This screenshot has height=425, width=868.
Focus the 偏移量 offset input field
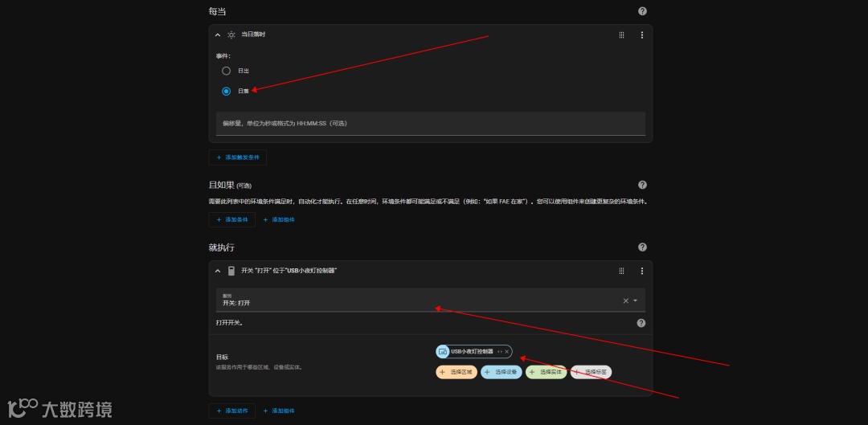(431, 124)
